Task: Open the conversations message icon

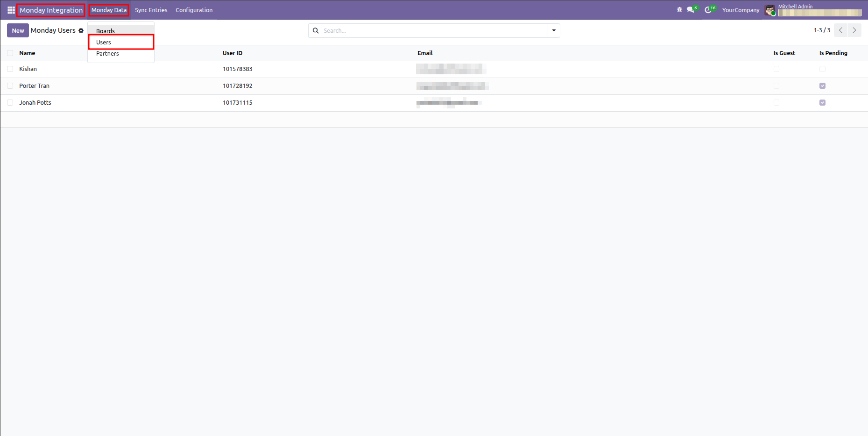Action: [x=691, y=10]
